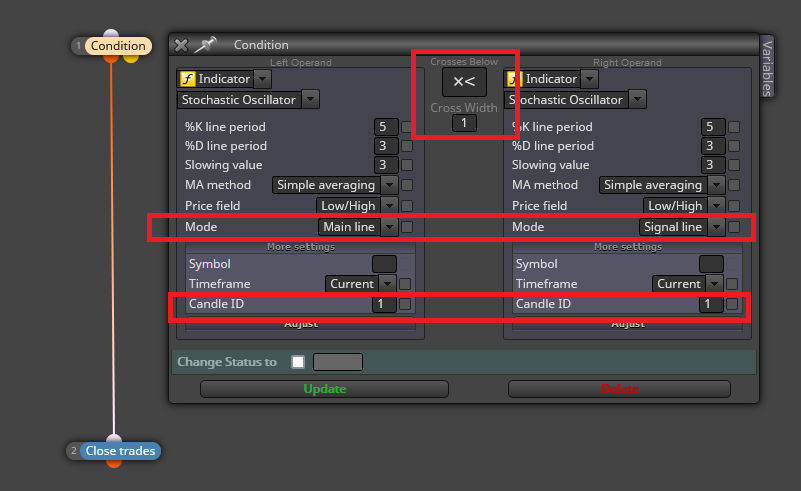Open left MA method Simple averaging dropdown
Image resolution: width=801 pixels, height=491 pixels.
(389, 185)
